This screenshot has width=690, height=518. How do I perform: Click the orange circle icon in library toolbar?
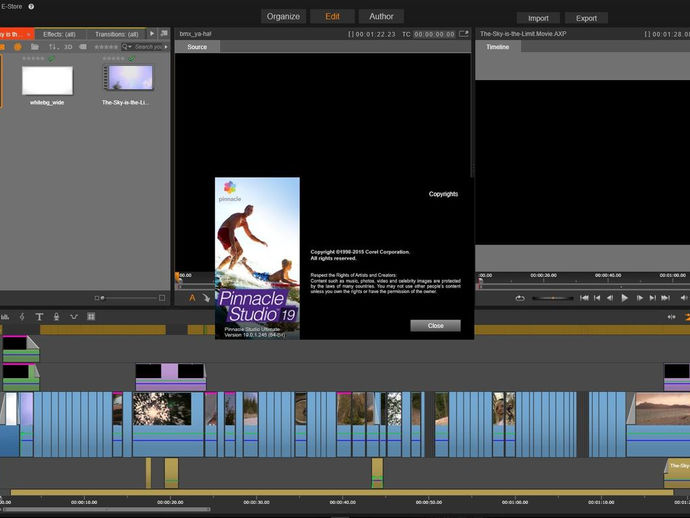18,47
